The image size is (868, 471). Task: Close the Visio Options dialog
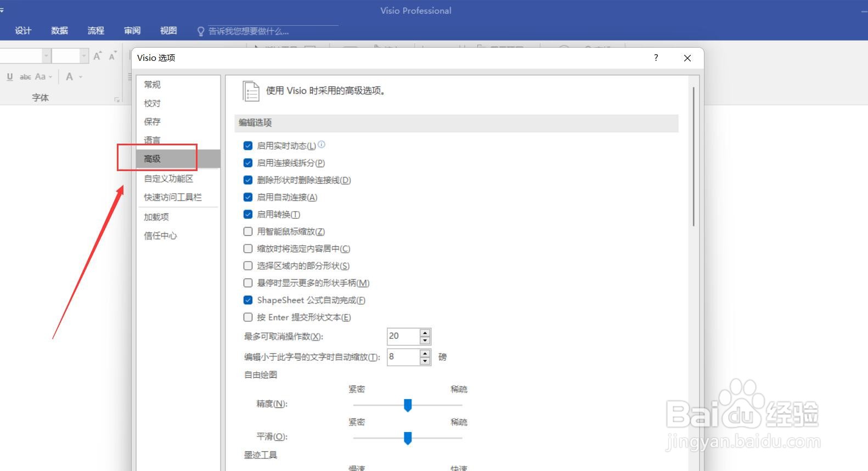point(687,58)
